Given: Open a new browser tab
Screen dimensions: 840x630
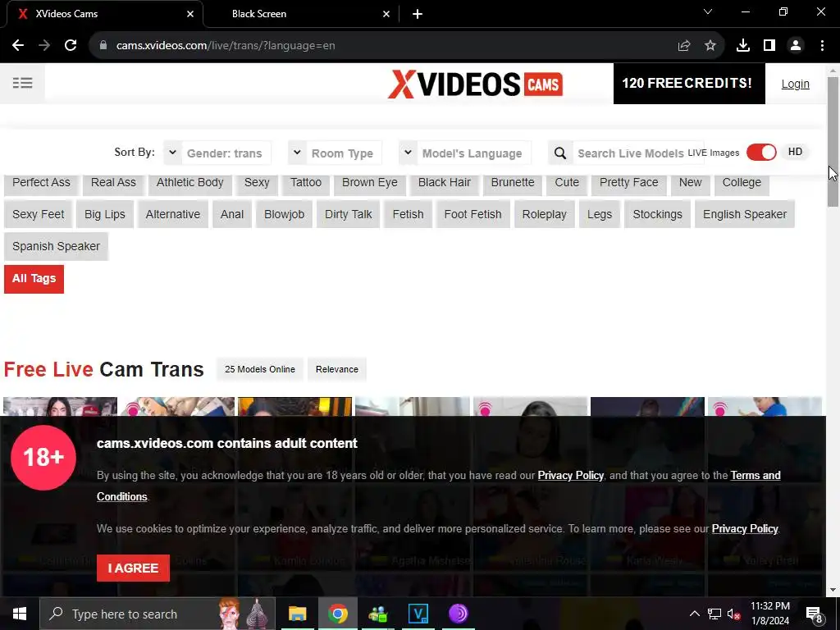Looking at the screenshot, I should (x=418, y=14).
